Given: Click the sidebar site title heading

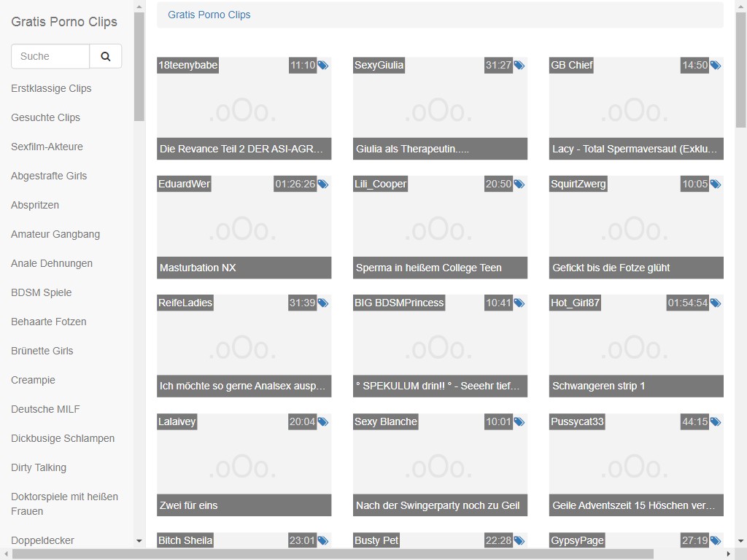Looking at the screenshot, I should click(x=64, y=22).
